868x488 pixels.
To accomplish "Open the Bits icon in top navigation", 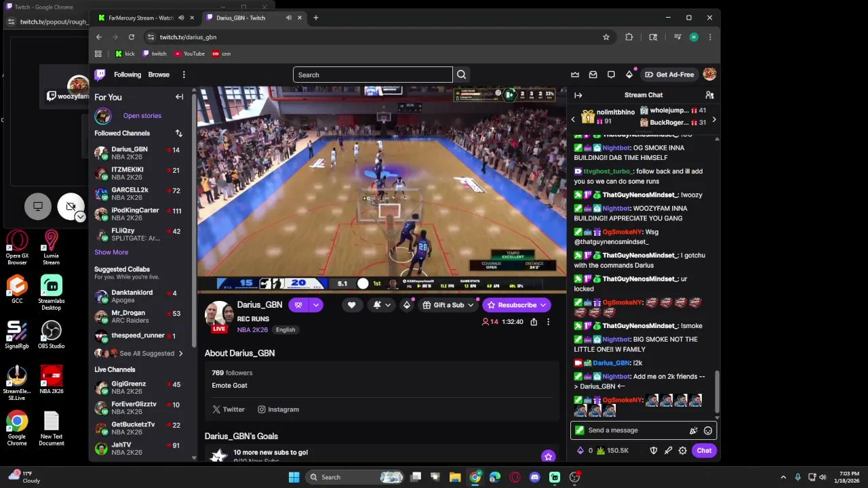I will (x=629, y=75).
